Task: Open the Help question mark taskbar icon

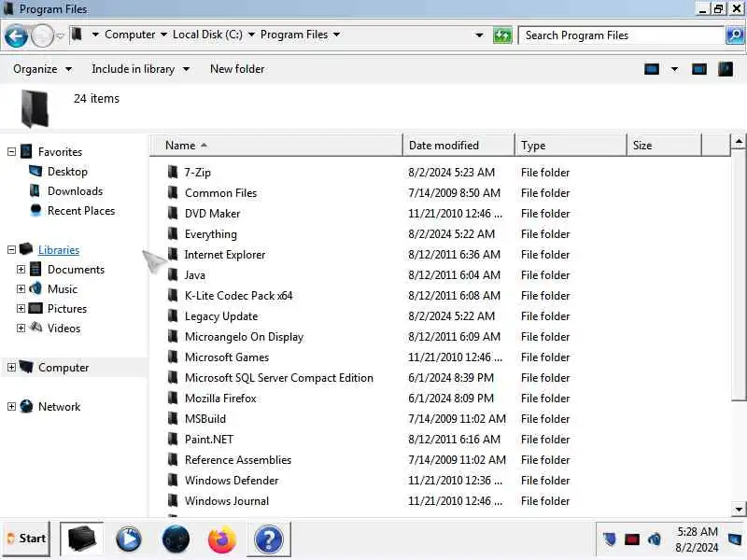Action: pyautogui.click(x=269, y=539)
